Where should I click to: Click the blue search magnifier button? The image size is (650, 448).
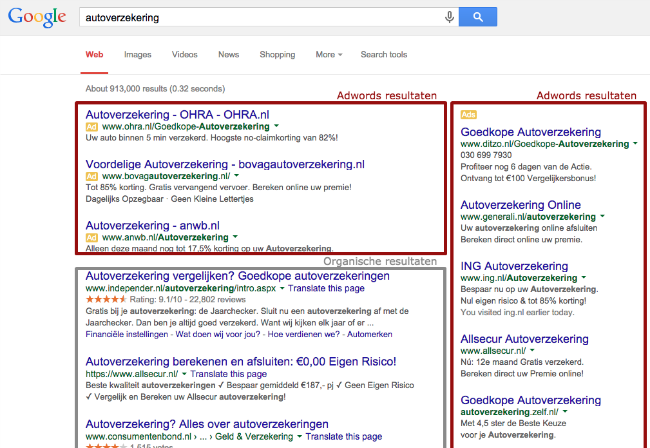(x=478, y=17)
